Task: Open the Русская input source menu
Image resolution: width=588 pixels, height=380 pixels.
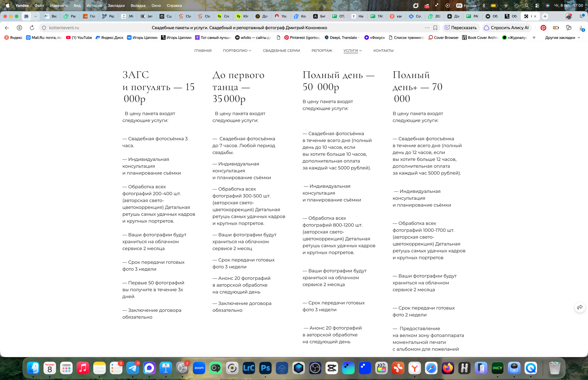Action: (x=466, y=6)
